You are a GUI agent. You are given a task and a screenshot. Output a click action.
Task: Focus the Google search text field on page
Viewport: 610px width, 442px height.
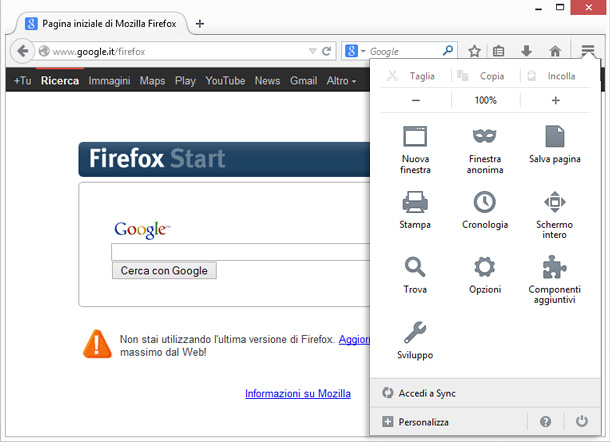(240, 252)
